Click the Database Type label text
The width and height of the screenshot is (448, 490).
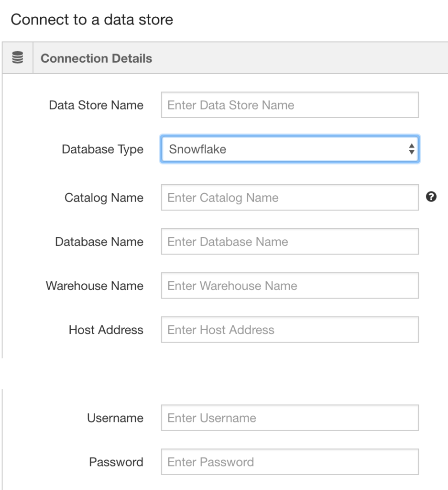103,150
